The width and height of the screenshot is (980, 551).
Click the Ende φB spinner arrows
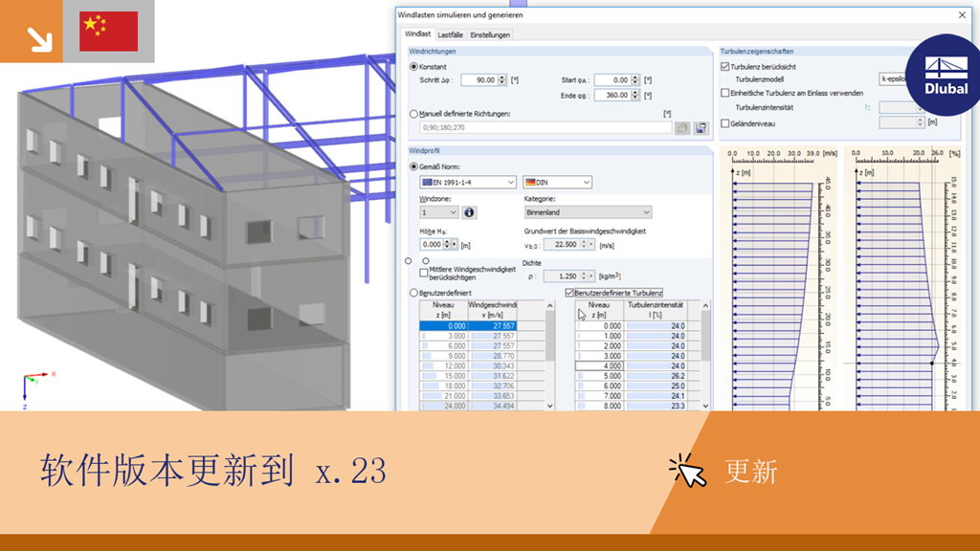pyautogui.click(x=635, y=95)
